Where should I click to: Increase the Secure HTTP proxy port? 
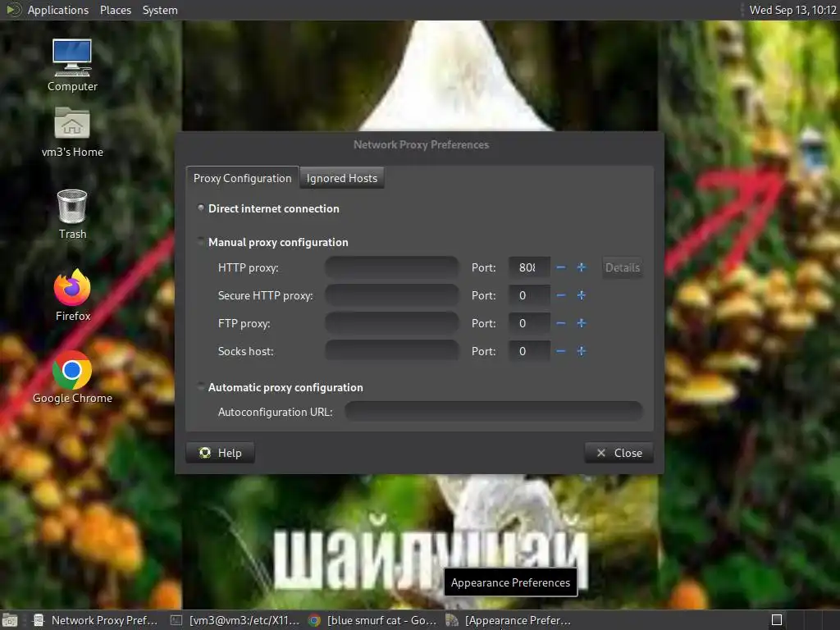point(582,295)
